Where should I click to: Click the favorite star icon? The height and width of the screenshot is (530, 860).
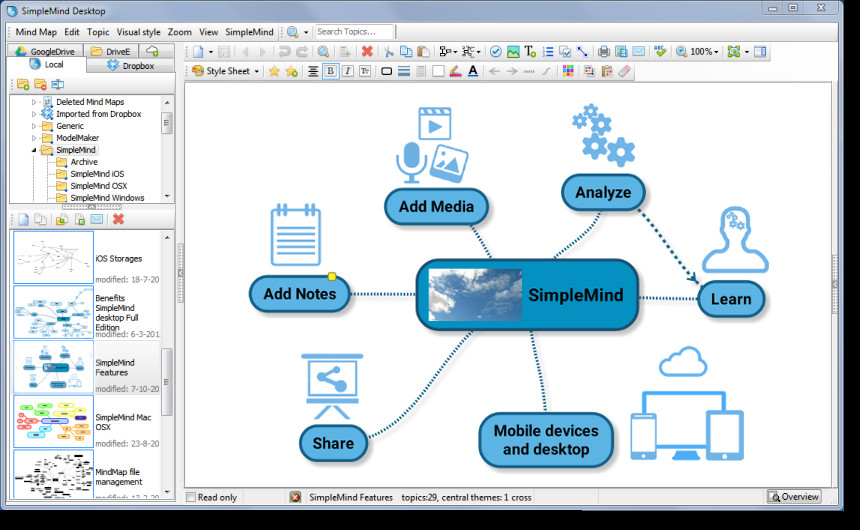pyautogui.click(x=274, y=71)
